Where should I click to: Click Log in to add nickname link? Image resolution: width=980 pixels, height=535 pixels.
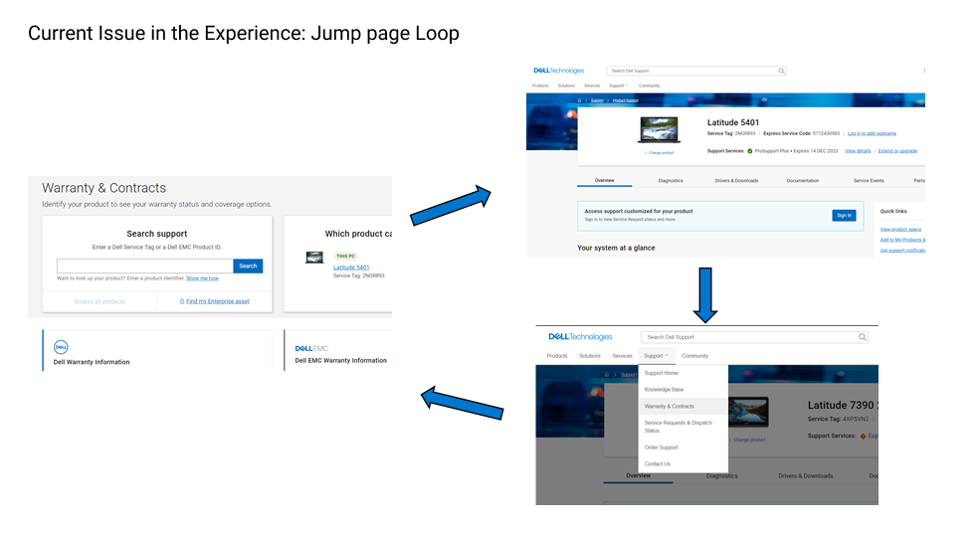(872, 133)
